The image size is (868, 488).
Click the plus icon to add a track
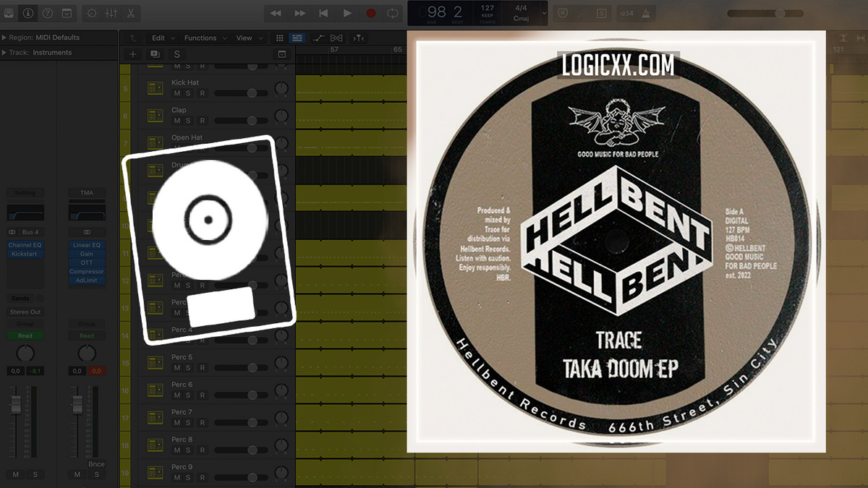point(133,53)
